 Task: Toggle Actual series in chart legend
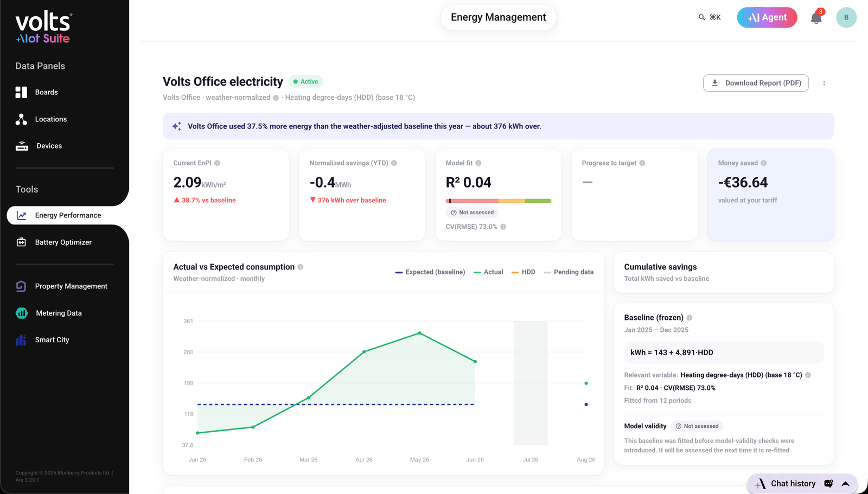tap(488, 272)
